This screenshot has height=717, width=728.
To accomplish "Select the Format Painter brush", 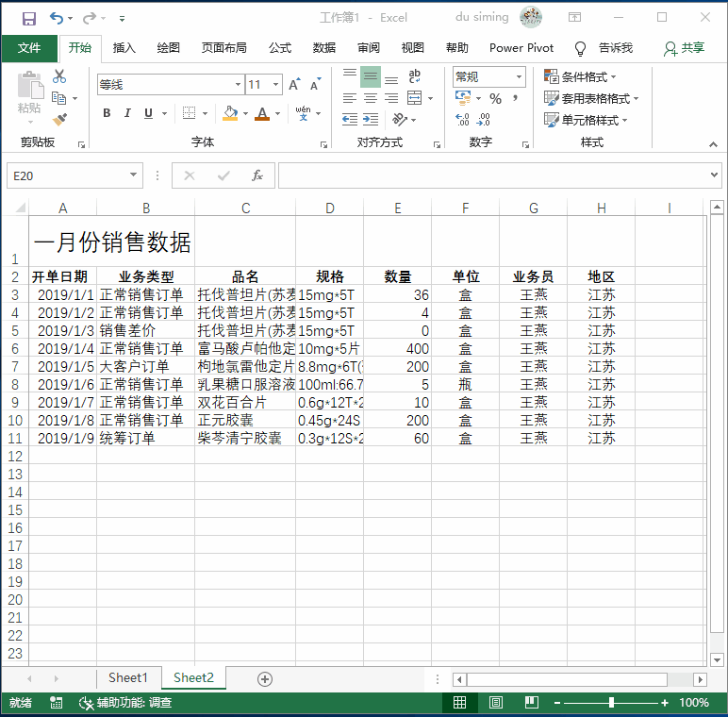I will point(59,120).
